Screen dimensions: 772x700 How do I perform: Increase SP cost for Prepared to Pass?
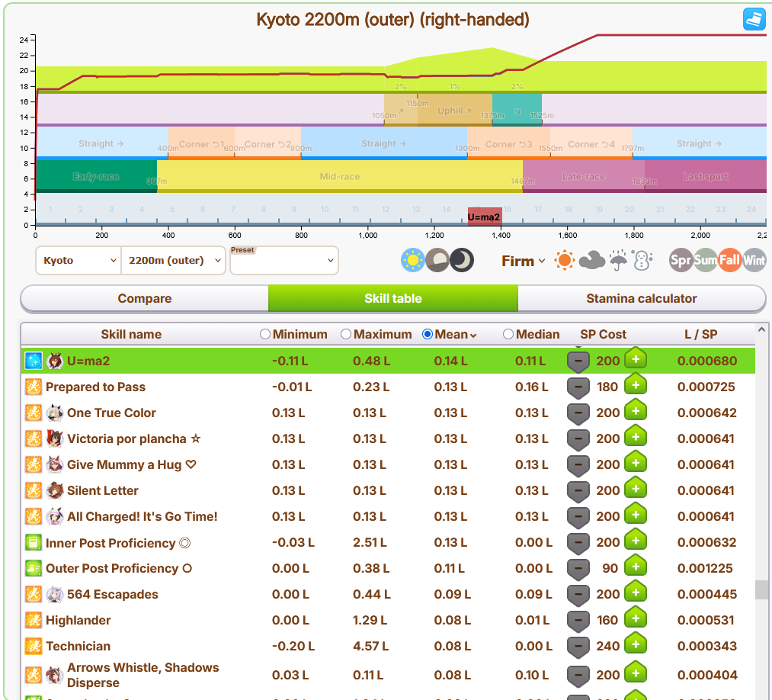tap(636, 385)
